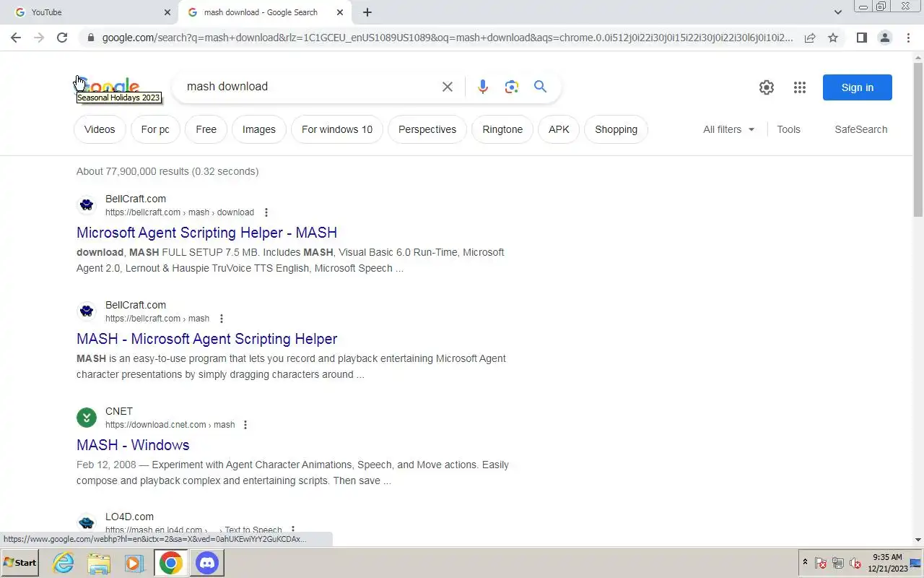
Task: Launch Internet Explorer from taskbar
Action: (64, 563)
